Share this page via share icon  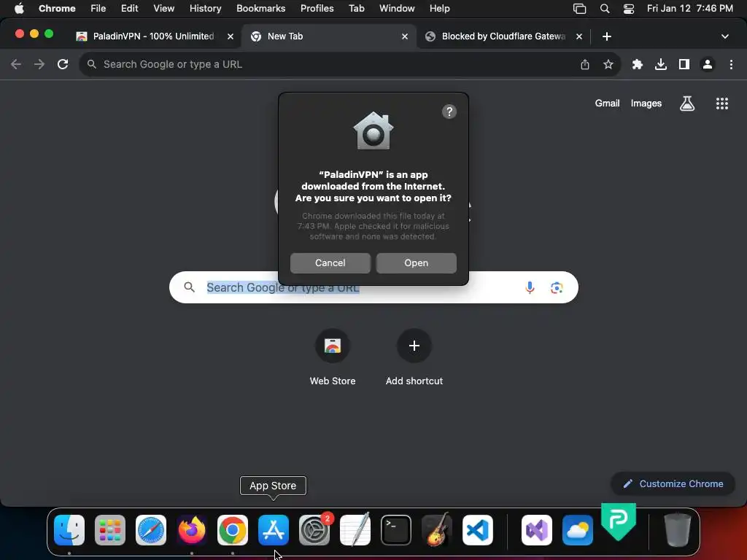585,64
